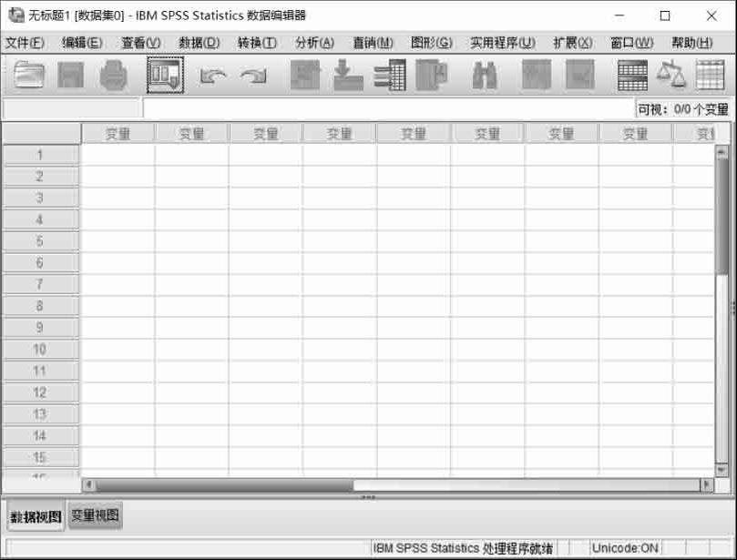Image resolution: width=737 pixels, height=560 pixels.
Task: Select row header 15
Action: click(x=41, y=457)
